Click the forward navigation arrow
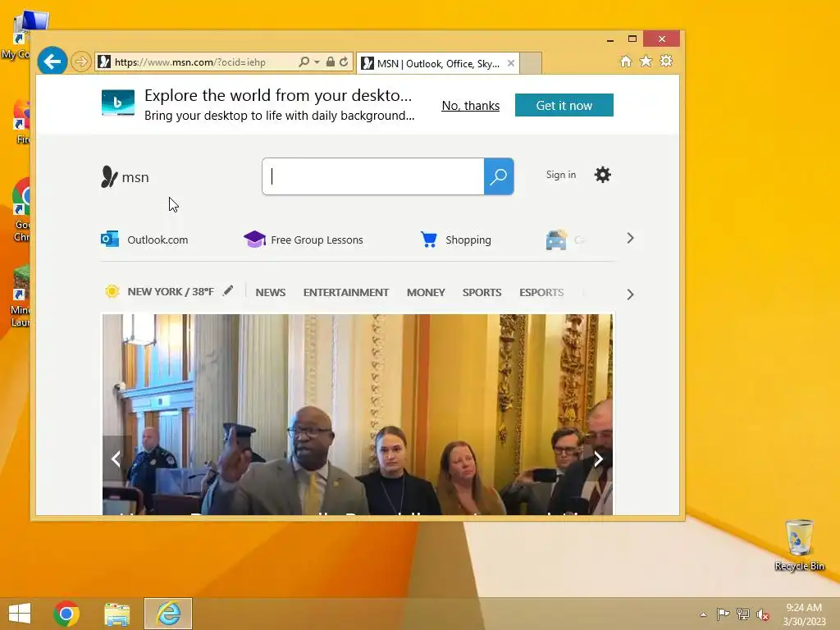840x630 pixels. pyautogui.click(x=81, y=62)
